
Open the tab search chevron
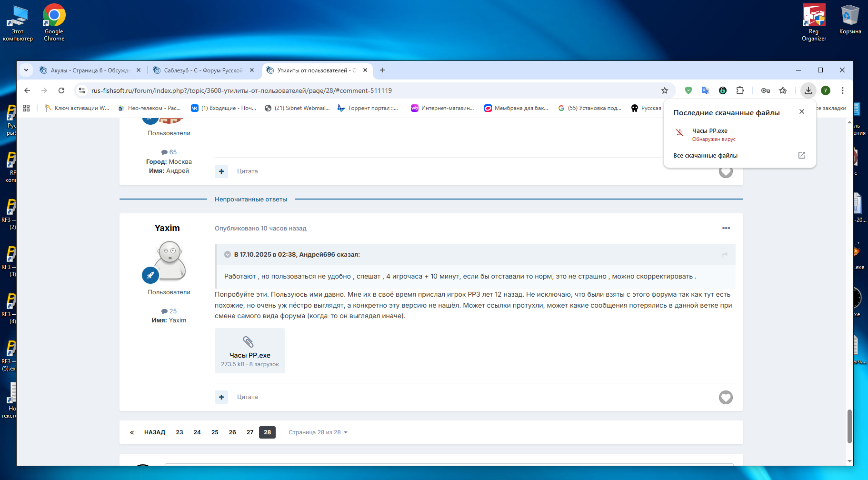pyautogui.click(x=26, y=70)
